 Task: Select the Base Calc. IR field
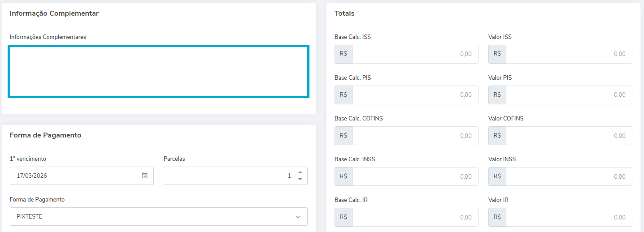click(415, 217)
